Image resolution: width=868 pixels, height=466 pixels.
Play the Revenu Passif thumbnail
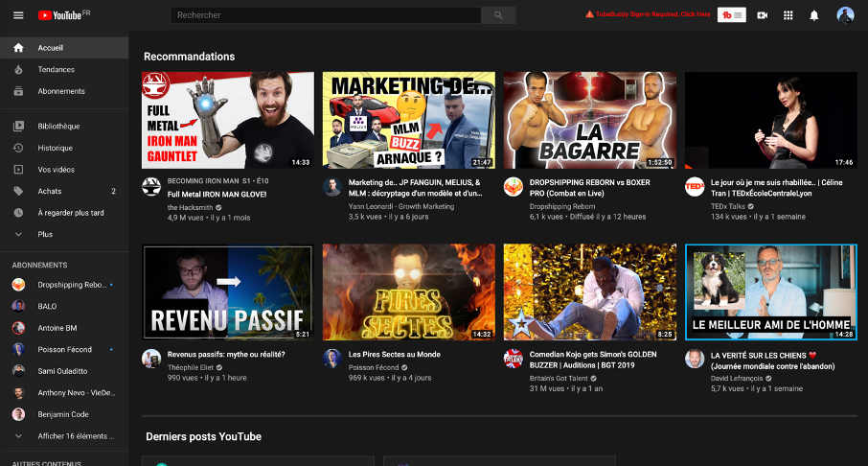pos(227,292)
